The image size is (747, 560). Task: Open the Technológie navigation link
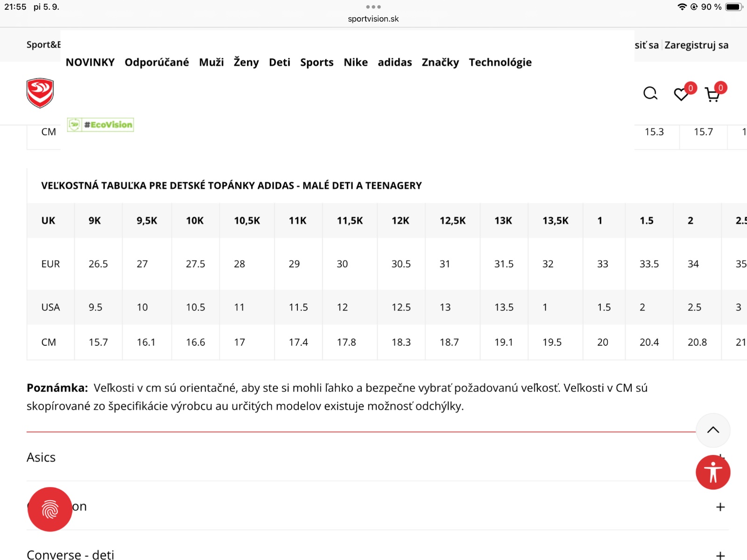pos(500,63)
